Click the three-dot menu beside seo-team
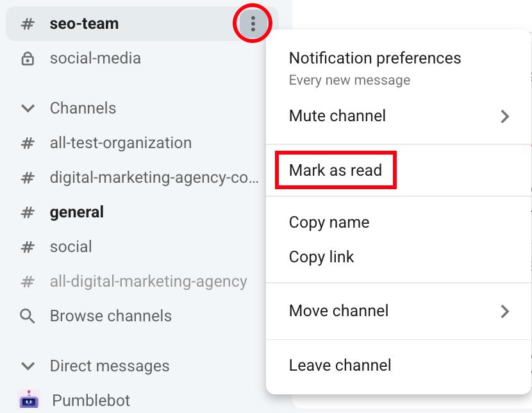This screenshot has width=532, height=413. (x=253, y=24)
